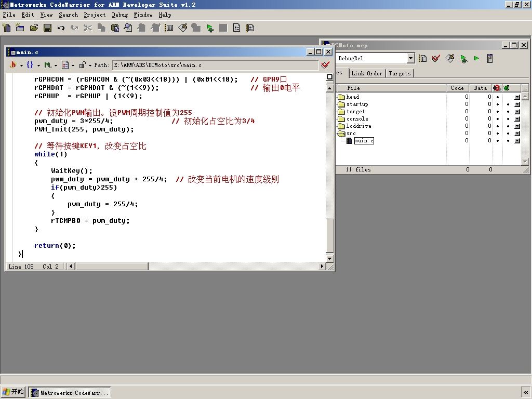Open the lock/version control popup
Viewport: 532px width, 399px height.
[85, 65]
